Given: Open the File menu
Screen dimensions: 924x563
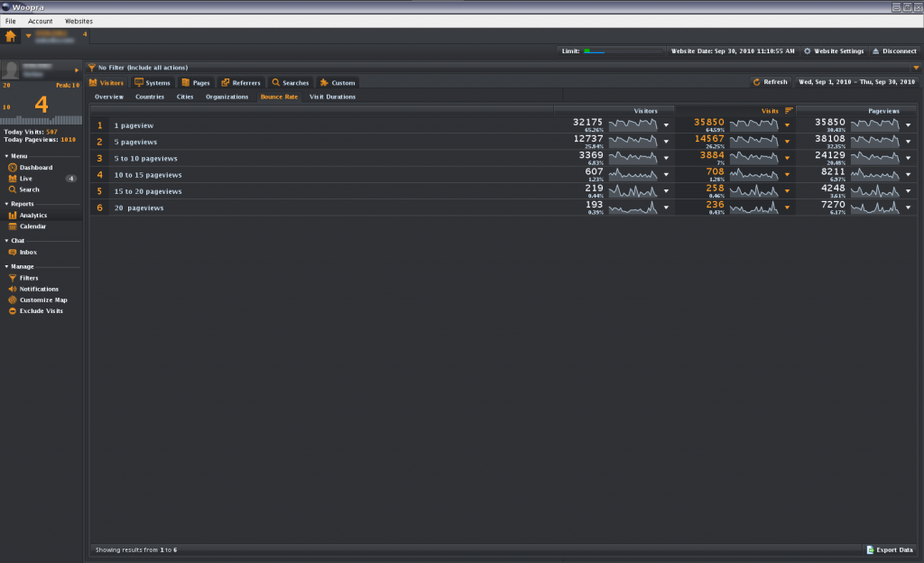Looking at the screenshot, I should click(11, 21).
